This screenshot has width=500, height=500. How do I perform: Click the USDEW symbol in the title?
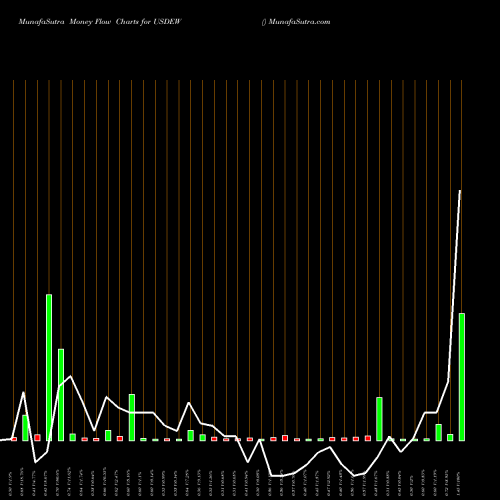tap(167, 22)
